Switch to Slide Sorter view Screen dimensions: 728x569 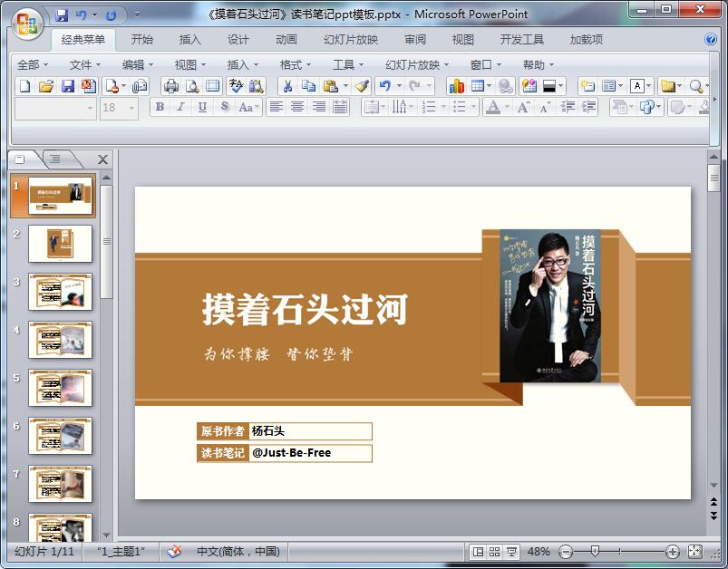tap(494, 552)
